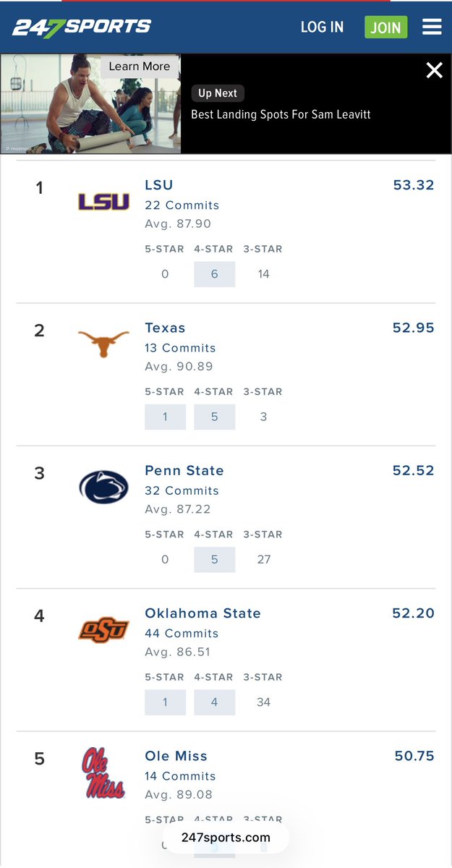Click the Learn More ad label

[139, 67]
